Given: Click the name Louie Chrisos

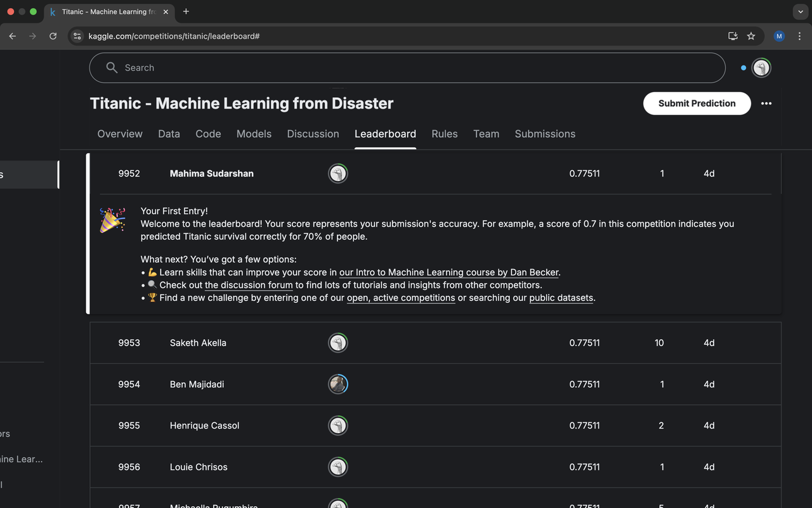Looking at the screenshot, I should (x=199, y=467).
